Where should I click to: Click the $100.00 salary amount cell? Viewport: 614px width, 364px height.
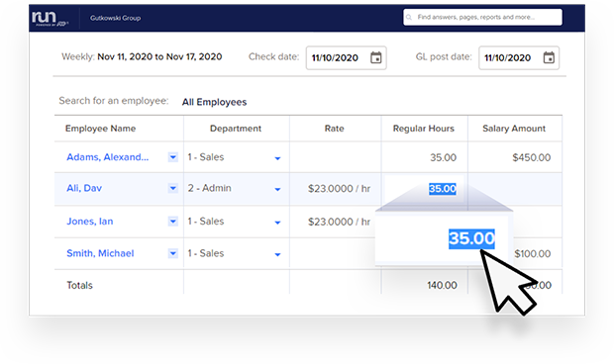coord(533,254)
